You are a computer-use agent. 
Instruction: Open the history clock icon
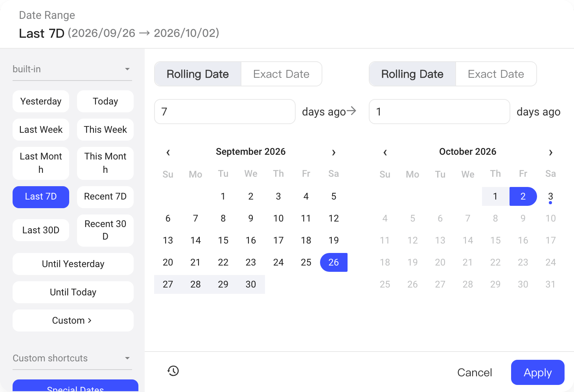(173, 371)
